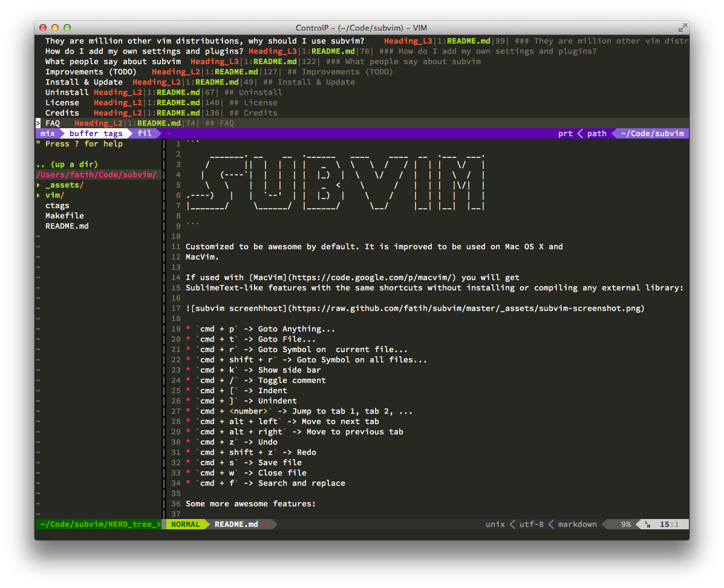724x588 pixels.
Task: Click the 'prt' CtrlP status segment
Action: [x=565, y=134]
